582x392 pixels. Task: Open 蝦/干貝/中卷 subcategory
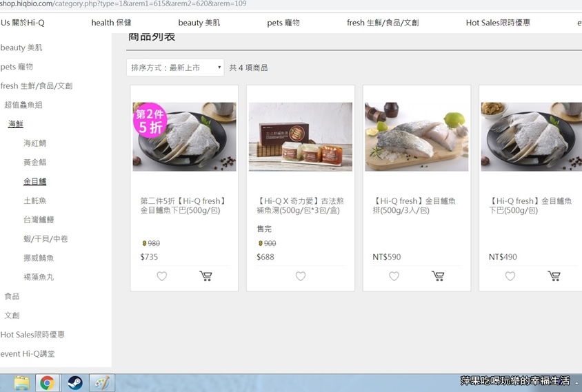coord(46,239)
